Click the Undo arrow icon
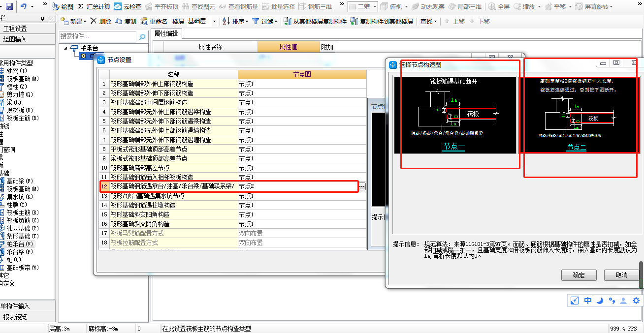The width and height of the screenshot is (644, 333). 24,7
